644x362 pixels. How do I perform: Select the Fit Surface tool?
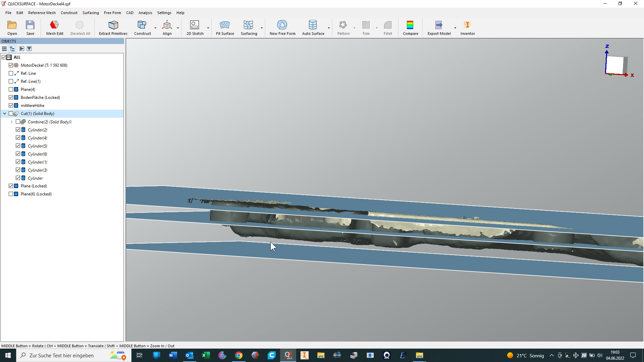click(225, 27)
